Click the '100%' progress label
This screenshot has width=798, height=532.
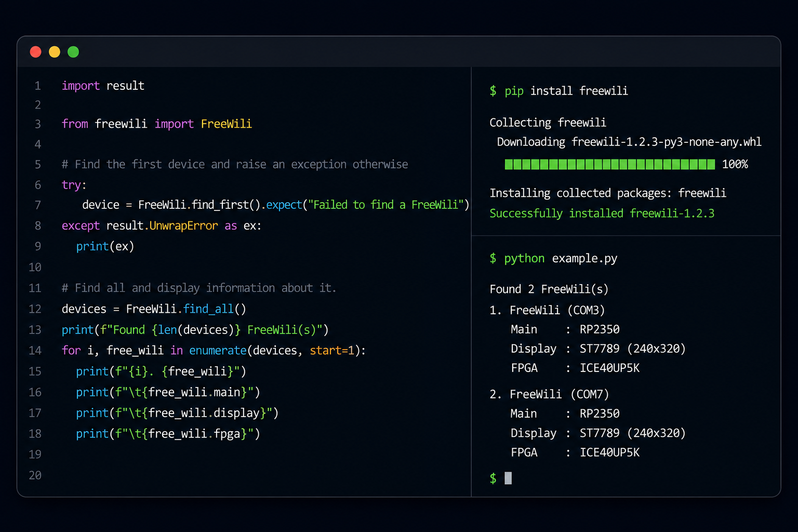pyautogui.click(x=735, y=165)
